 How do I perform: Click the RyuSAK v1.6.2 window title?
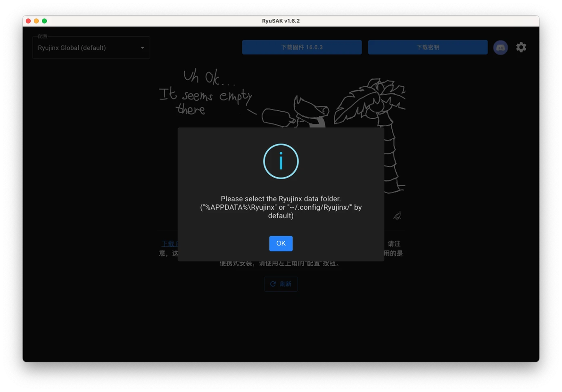(281, 21)
